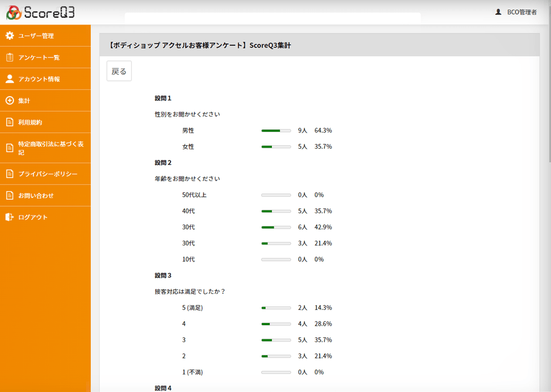The height and width of the screenshot is (392, 551).
Task: Open the プライバシーポリシー sidebar entry
Action: pyautogui.click(x=47, y=173)
